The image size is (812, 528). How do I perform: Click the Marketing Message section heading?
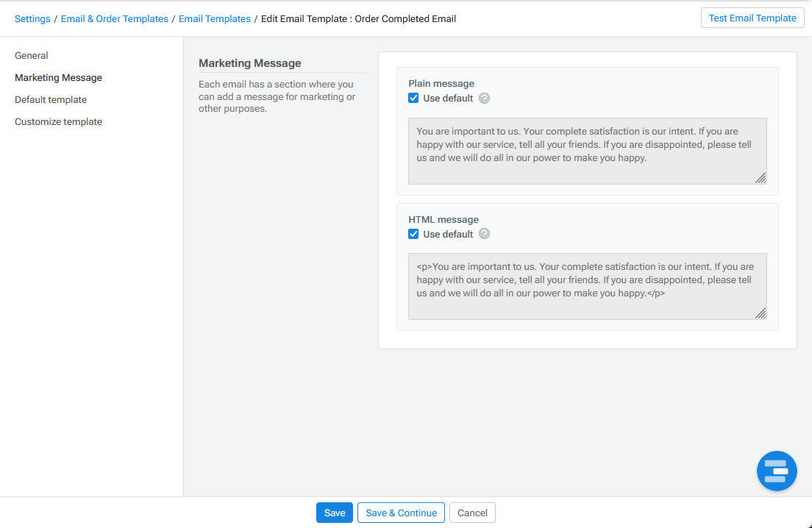pos(249,63)
